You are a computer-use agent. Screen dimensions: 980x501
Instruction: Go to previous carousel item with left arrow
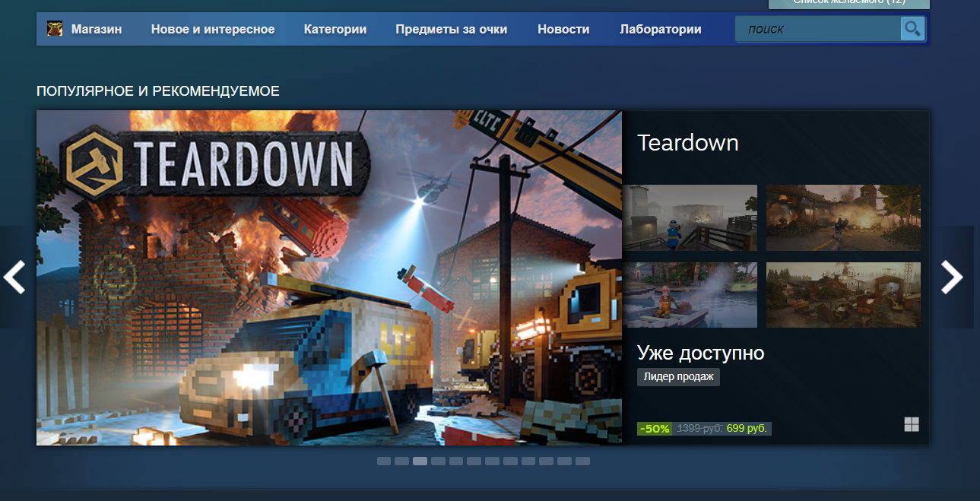14,277
